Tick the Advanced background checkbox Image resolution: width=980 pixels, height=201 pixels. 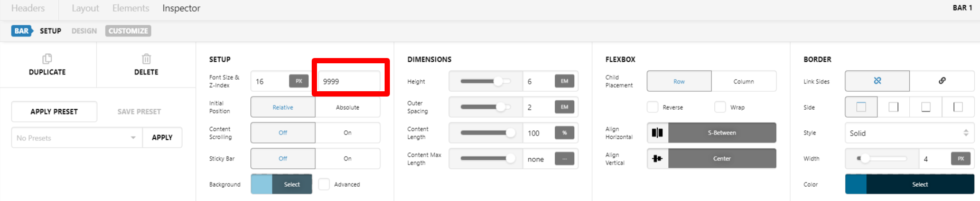click(x=324, y=184)
